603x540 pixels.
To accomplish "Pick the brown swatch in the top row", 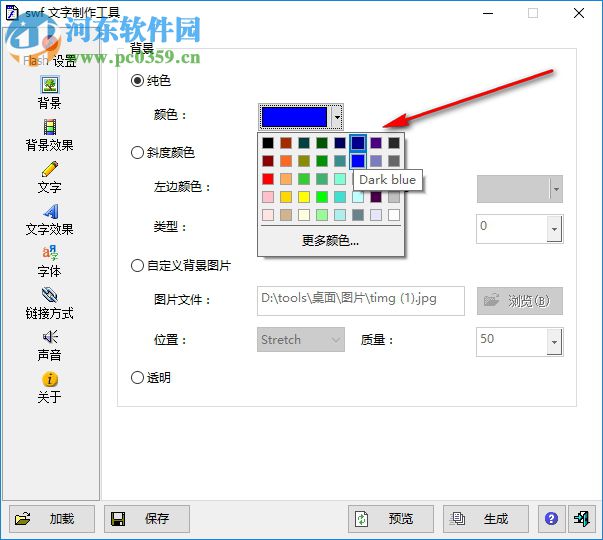I will pyautogui.click(x=286, y=143).
